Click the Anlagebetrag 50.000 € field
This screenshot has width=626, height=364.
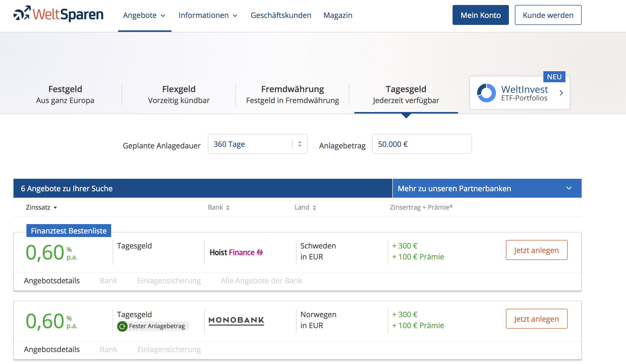coord(422,144)
